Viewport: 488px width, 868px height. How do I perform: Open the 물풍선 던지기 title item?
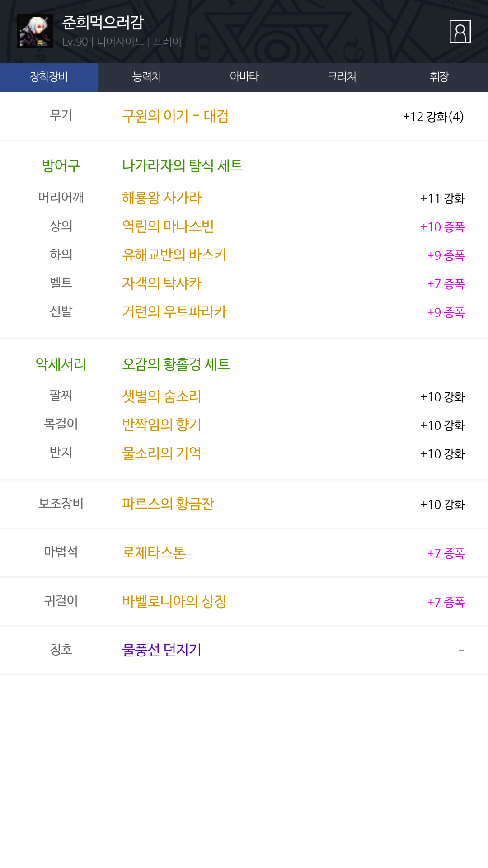click(x=162, y=650)
